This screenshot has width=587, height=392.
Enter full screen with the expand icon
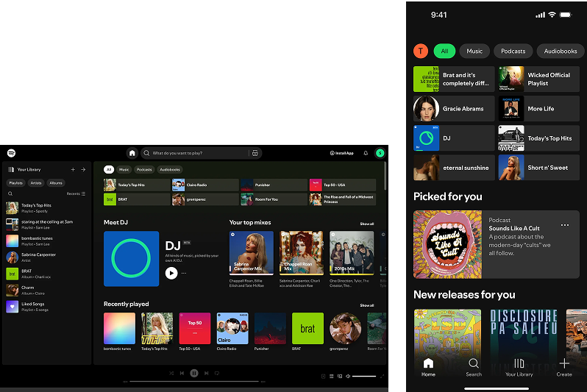383,376
